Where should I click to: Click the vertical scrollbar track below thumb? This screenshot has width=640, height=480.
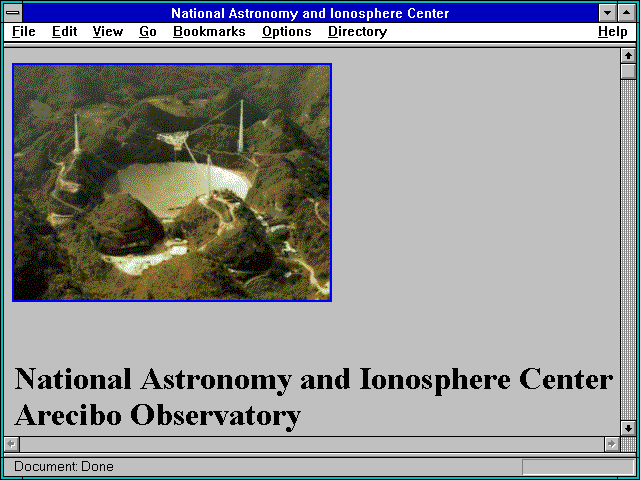click(x=628, y=250)
